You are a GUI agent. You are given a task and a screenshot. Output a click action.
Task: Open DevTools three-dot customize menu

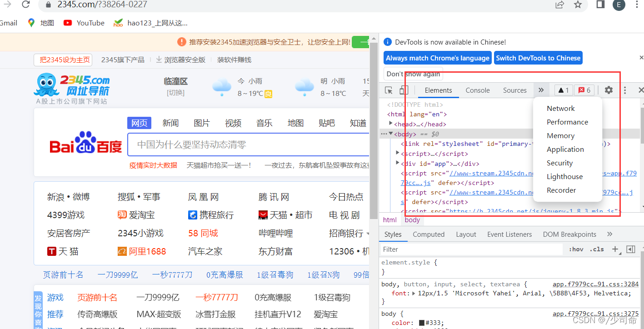[625, 90]
